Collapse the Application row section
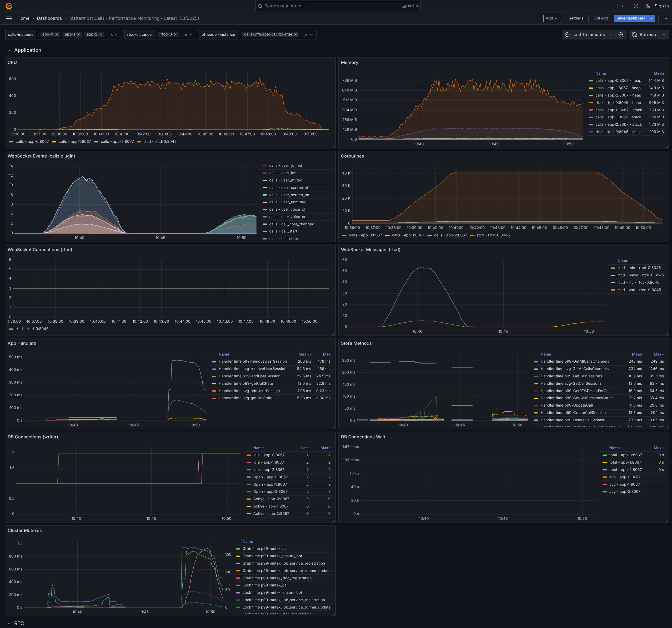Screen dimensions: 672x628 (x=9, y=50)
